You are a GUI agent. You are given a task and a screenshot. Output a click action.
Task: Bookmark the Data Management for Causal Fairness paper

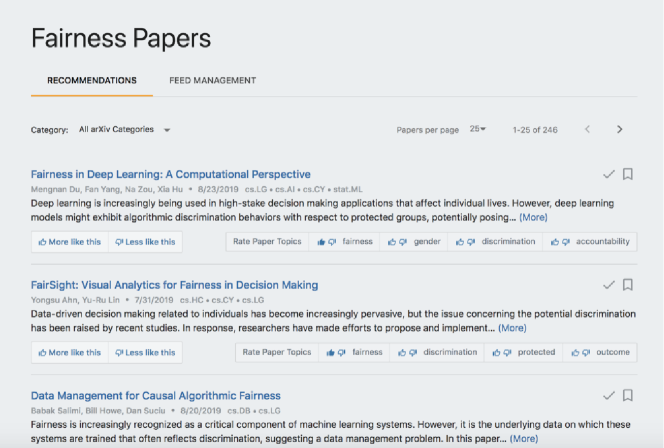[x=628, y=395]
